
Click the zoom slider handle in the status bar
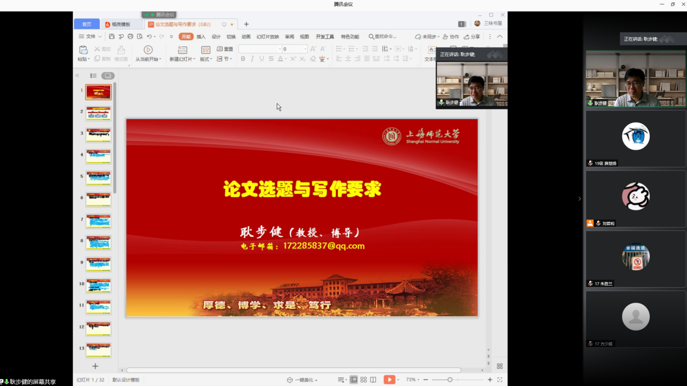450,380
